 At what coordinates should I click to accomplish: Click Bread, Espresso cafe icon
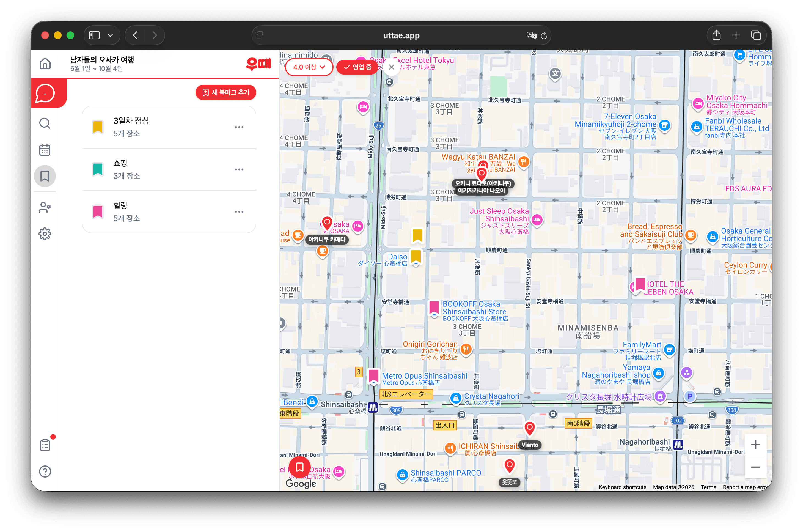pyautogui.click(x=691, y=235)
